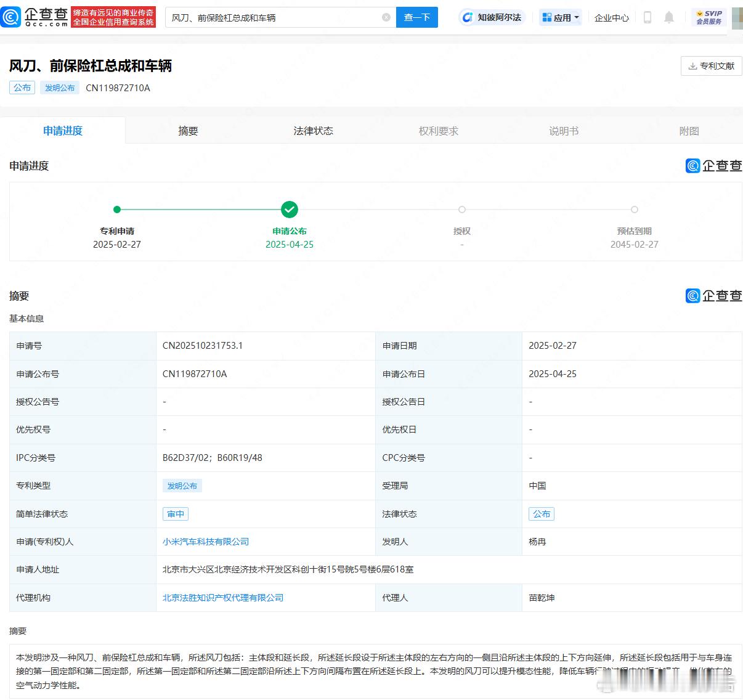Viewport: 743px width, 700px height.
Task: Open the 权利要求 tab
Action: (x=438, y=131)
